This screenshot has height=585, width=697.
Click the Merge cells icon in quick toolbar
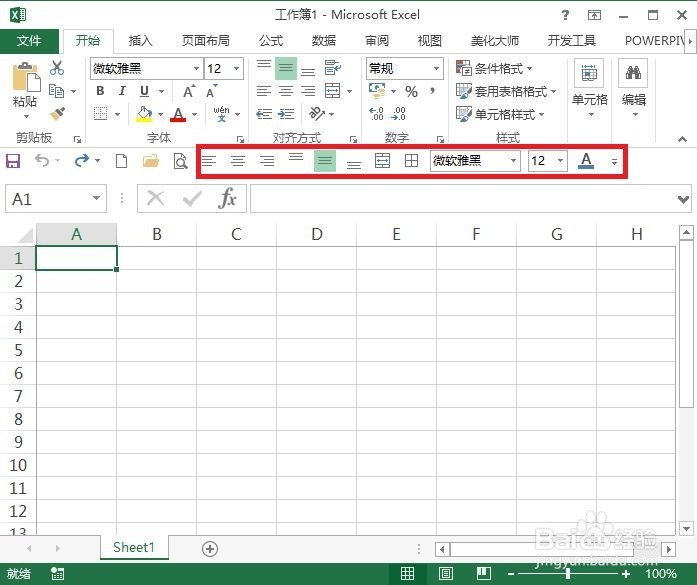click(382, 160)
